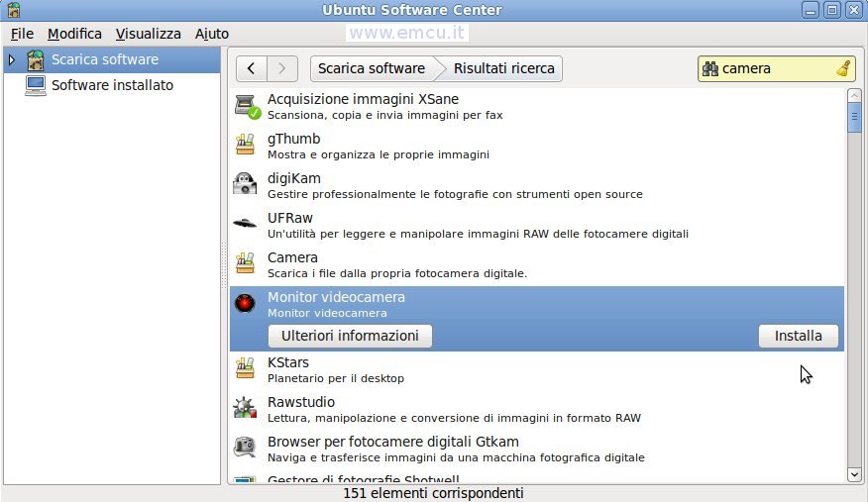Image resolution: width=868 pixels, height=502 pixels.
Task: Minimize the Ubuntu Software Center window
Action: [x=811, y=10]
